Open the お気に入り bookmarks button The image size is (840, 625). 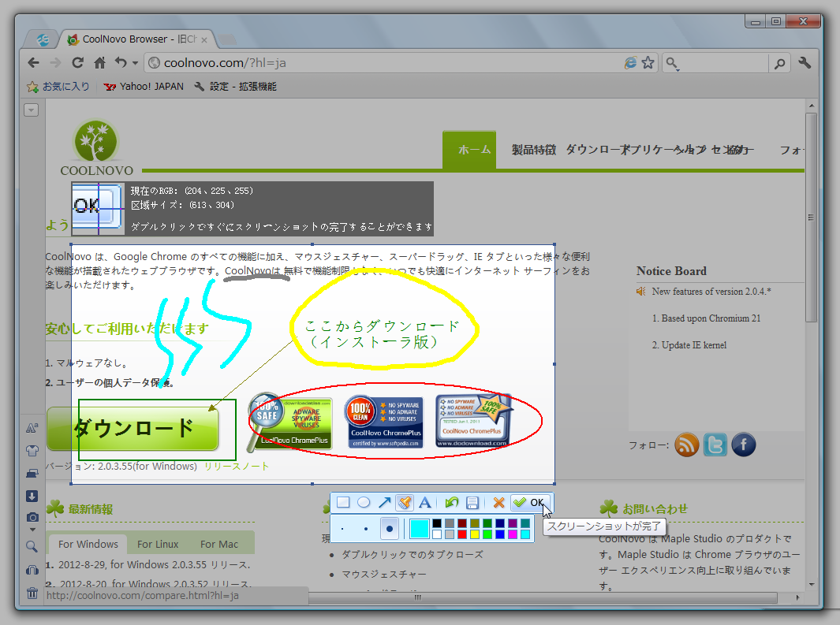tap(58, 87)
